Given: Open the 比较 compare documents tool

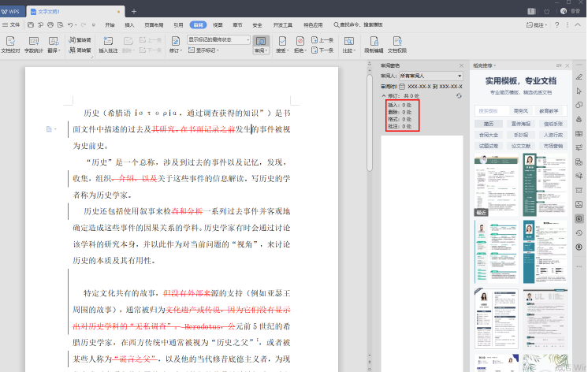Looking at the screenshot, I should tap(348, 43).
